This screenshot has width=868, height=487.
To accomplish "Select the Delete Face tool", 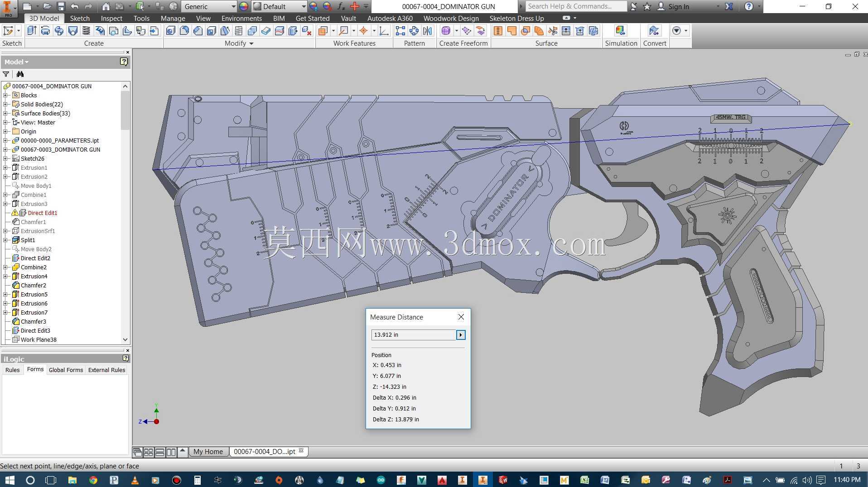I will point(306,31).
